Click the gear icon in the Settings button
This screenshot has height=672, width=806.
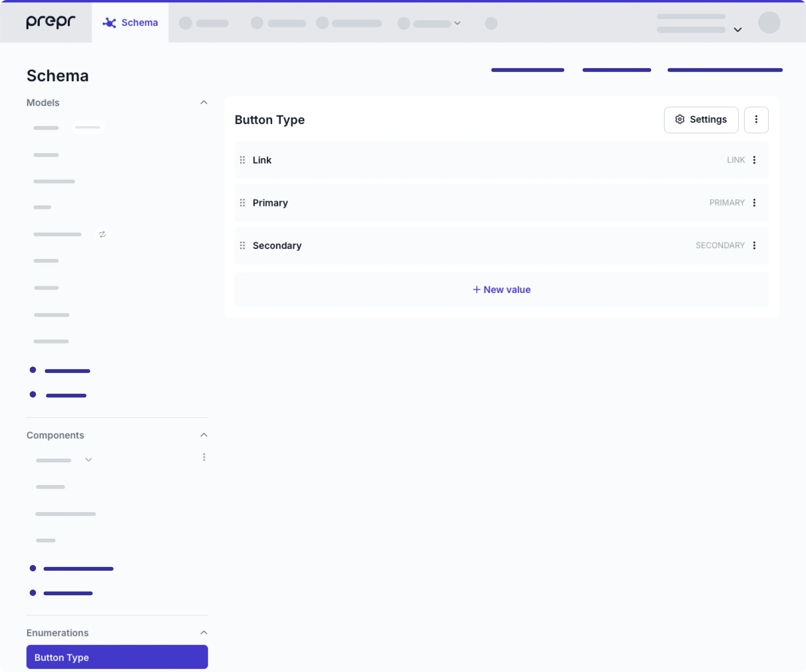(x=679, y=119)
